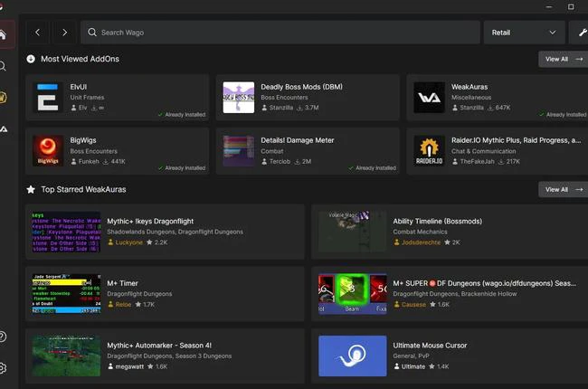
Task: Open author Jodsderechte's profile
Action: [421, 242]
